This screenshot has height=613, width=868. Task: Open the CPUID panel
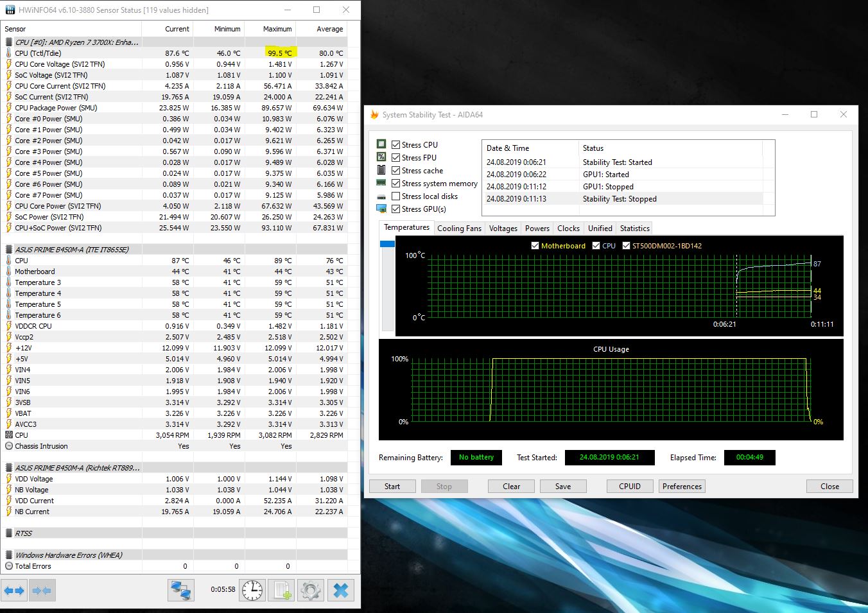tap(630, 487)
